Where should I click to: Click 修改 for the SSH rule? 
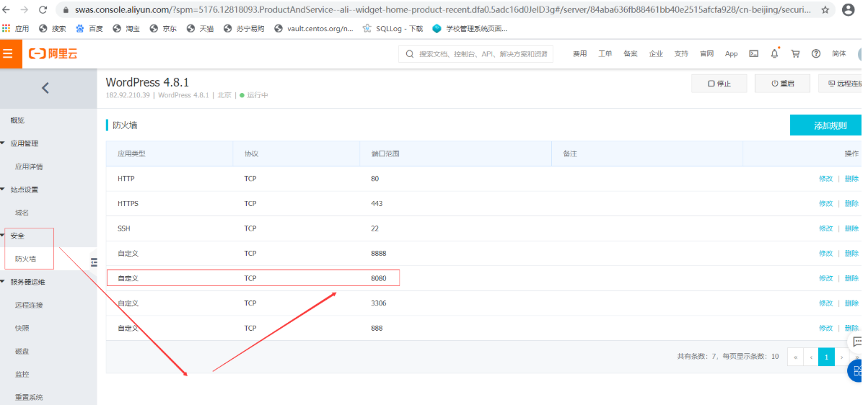825,228
